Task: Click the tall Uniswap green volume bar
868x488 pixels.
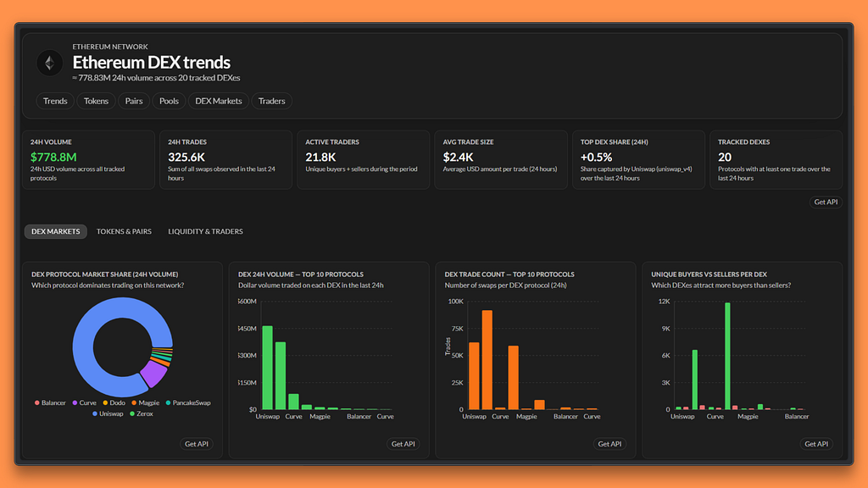Action: pos(267,368)
